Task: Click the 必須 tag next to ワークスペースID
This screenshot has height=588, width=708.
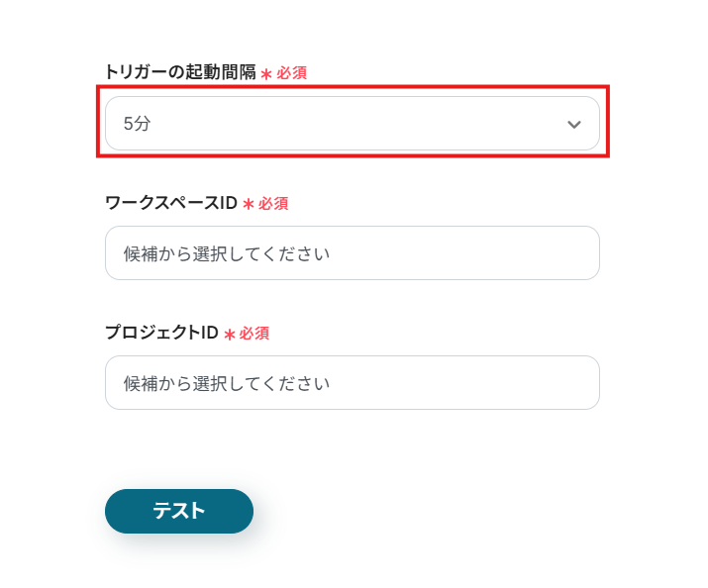Action: [x=273, y=204]
